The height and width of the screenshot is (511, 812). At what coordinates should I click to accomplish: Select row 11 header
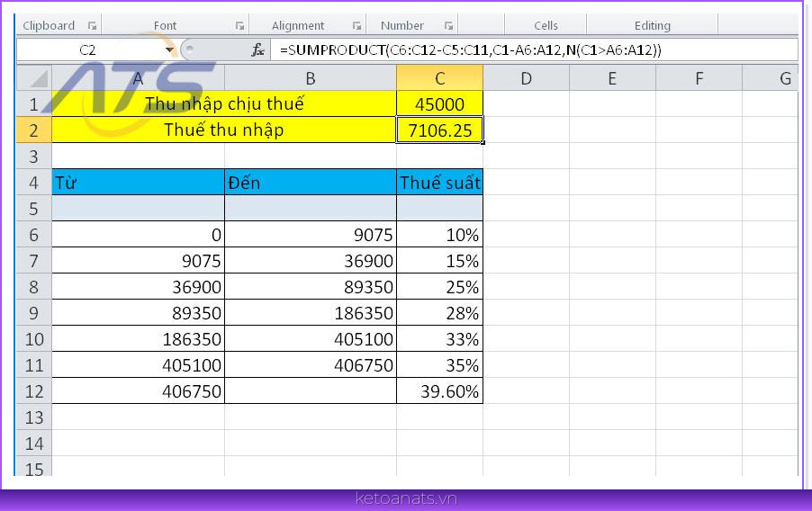34,365
